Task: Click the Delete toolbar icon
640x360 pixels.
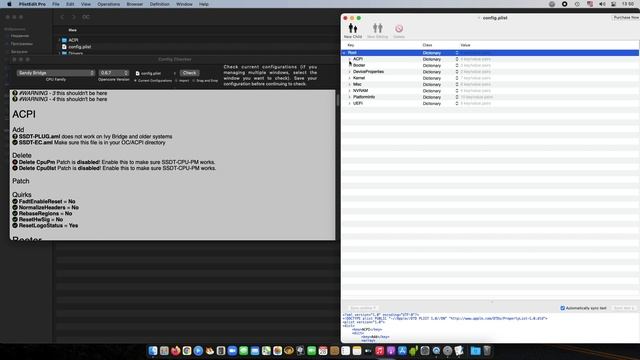Action: [x=399, y=29]
